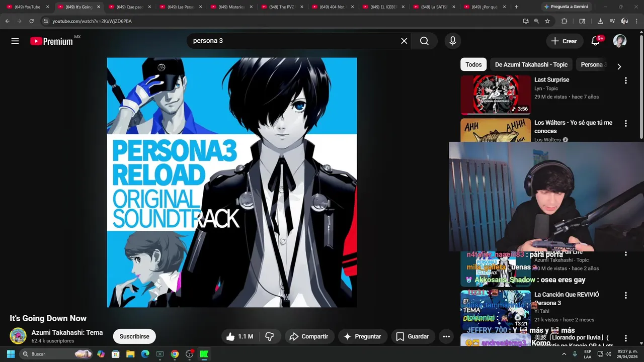The width and height of the screenshot is (644, 362).
Task: Dislike the video with thumbs-down
Action: pyautogui.click(x=270, y=336)
